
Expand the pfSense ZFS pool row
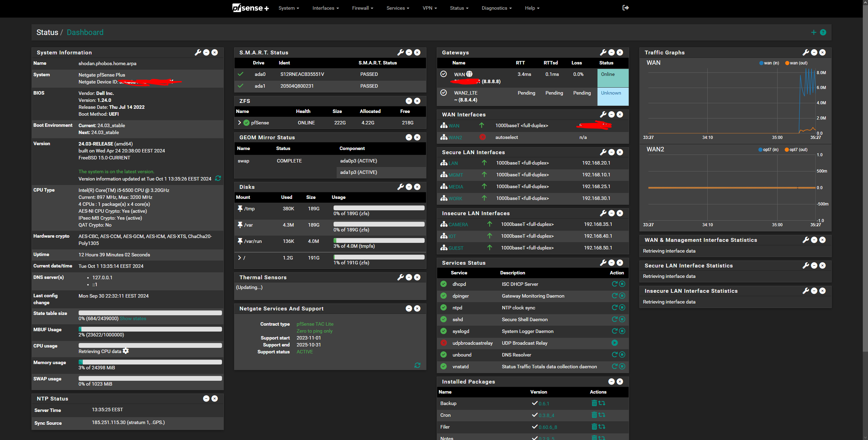click(239, 123)
